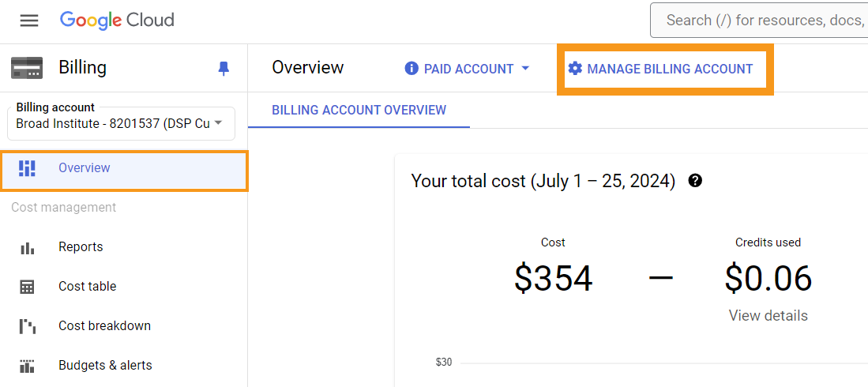Open the hamburger navigation menu

(x=29, y=21)
